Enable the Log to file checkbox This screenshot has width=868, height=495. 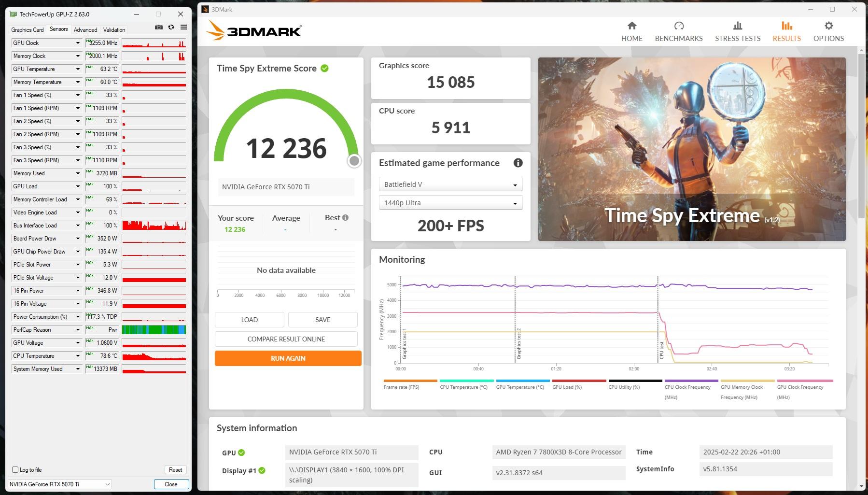[x=15, y=469]
